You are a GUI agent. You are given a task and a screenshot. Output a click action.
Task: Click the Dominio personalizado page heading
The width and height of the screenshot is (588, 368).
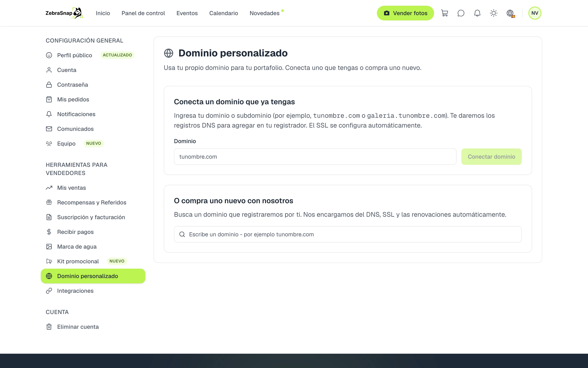coord(233,53)
